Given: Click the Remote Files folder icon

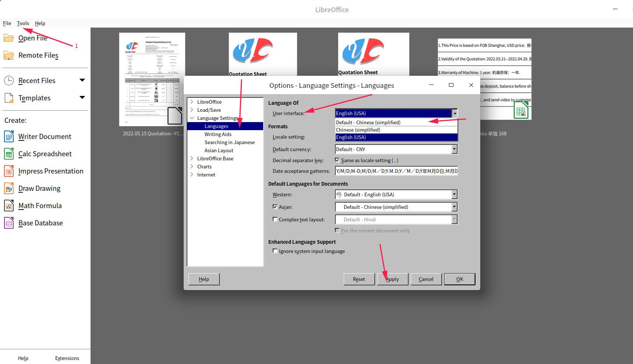Looking at the screenshot, I should (9, 55).
